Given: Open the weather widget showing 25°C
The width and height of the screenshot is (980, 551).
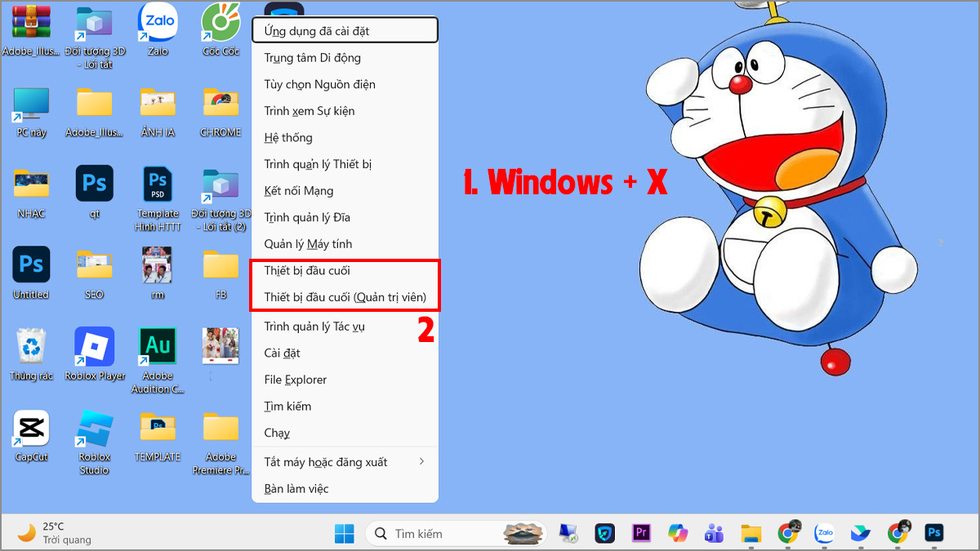Looking at the screenshot, I should pos(54,533).
